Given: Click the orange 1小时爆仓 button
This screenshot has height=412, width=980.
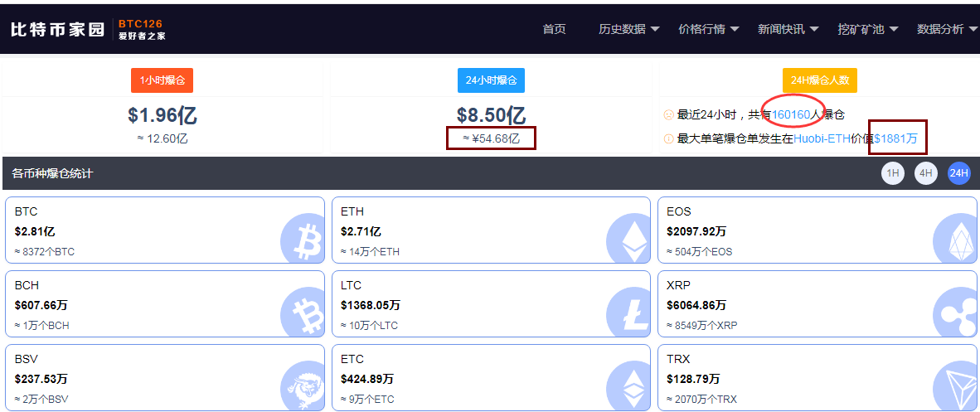Looking at the screenshot, I should point(162,80).
